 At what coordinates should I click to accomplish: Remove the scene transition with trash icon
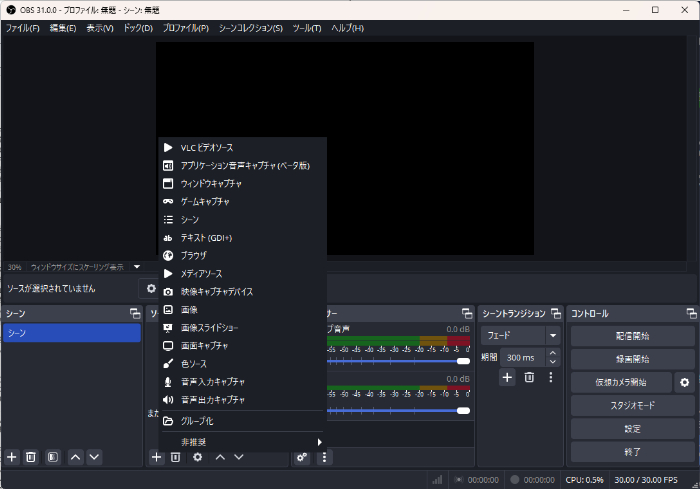pos(529,377)
